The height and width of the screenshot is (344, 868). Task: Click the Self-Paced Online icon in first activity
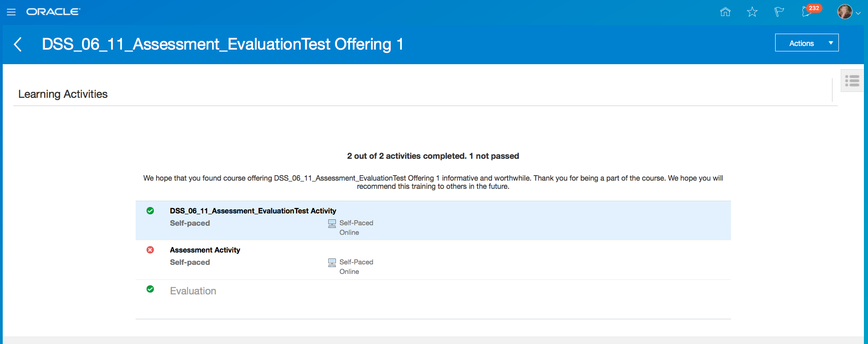(x=332, y=223)
